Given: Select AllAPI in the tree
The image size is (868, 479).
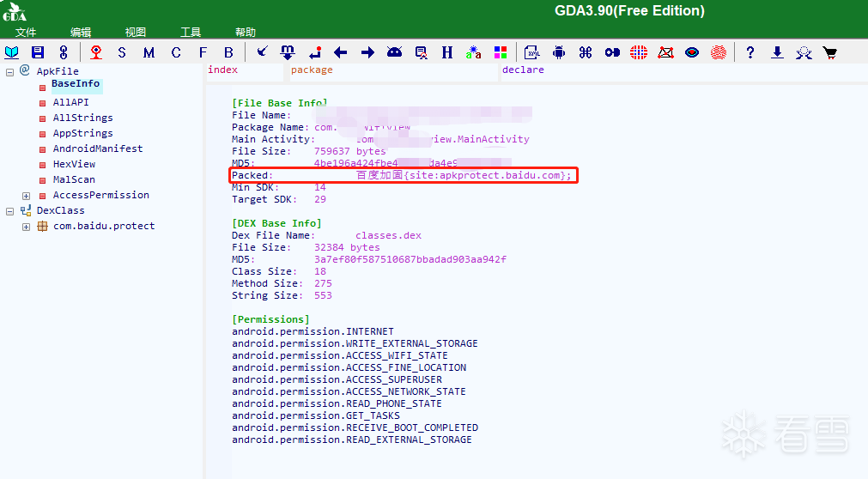Looking at the screenshot, I should click(x=71, y=102).
